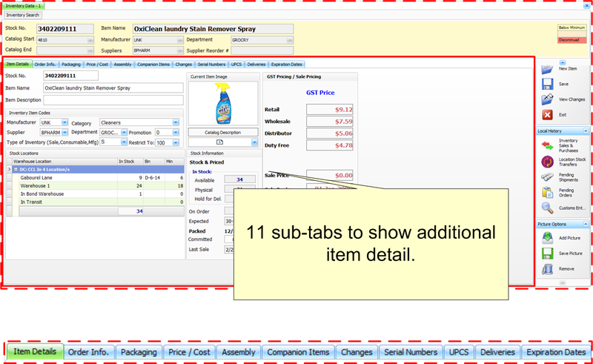Click the Pending Shipments icon
593x364 pixels.
547,177
